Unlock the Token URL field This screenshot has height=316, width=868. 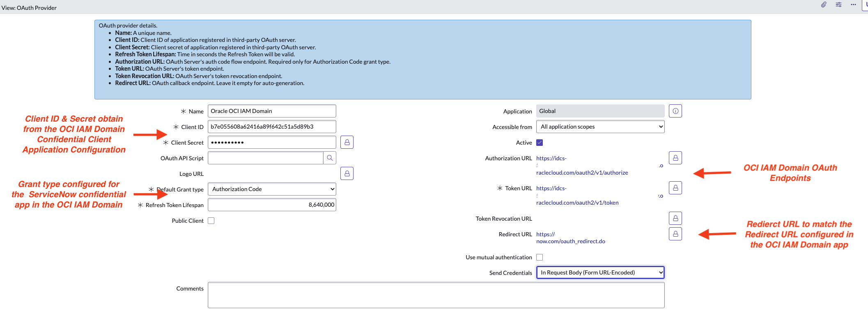(675, 188)
